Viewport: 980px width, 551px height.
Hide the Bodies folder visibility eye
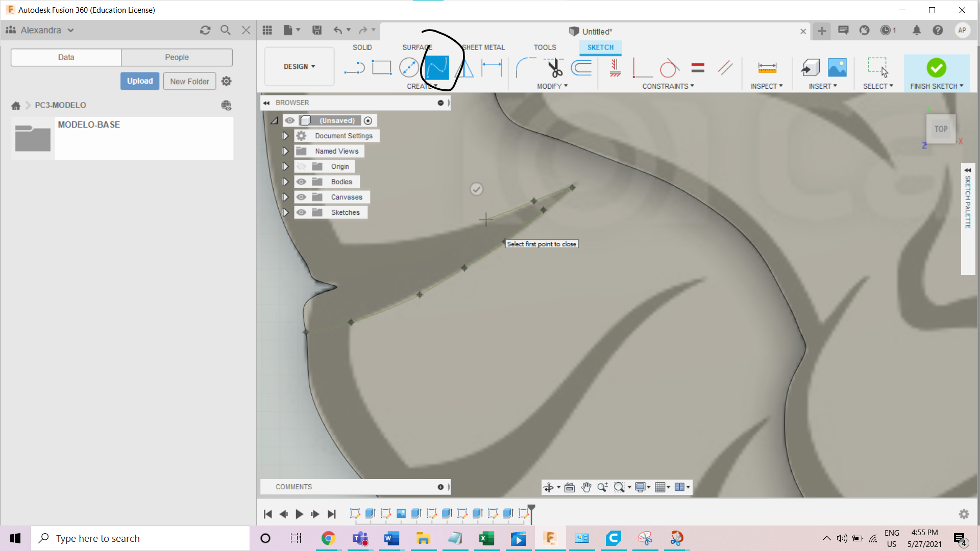pos(301,182)
